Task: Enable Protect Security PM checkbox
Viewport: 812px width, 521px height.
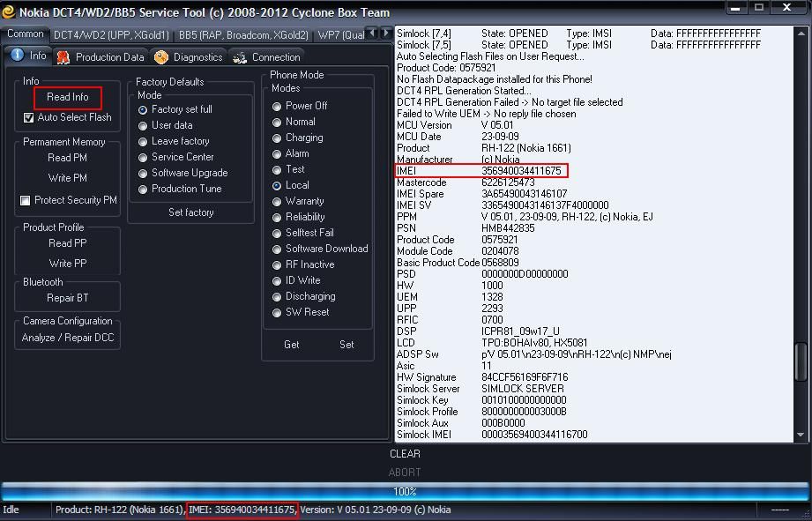Action: (x=26, y=200)
